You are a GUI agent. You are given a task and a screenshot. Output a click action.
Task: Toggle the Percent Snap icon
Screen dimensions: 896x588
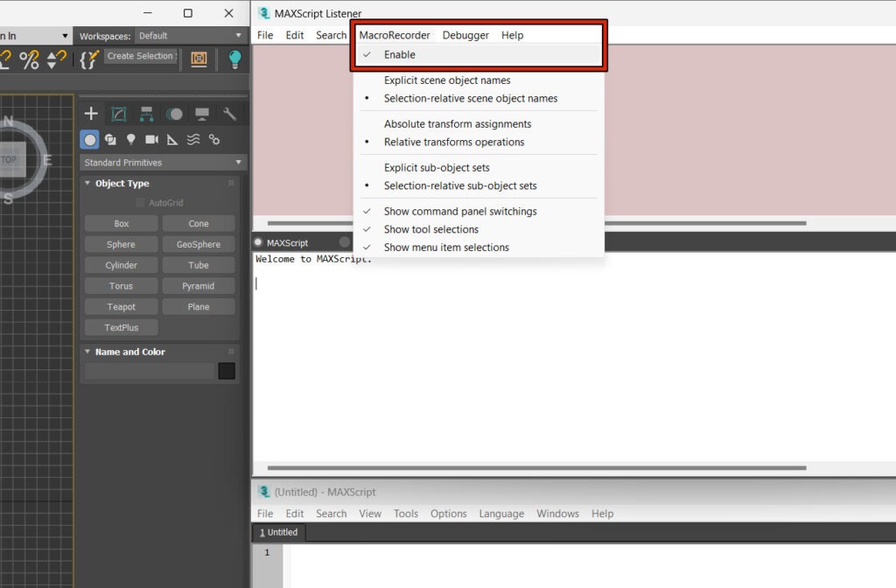29,59
